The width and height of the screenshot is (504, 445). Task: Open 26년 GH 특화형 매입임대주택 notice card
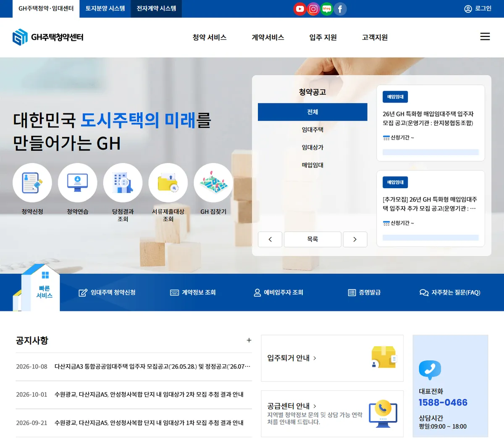coord(430,123)
